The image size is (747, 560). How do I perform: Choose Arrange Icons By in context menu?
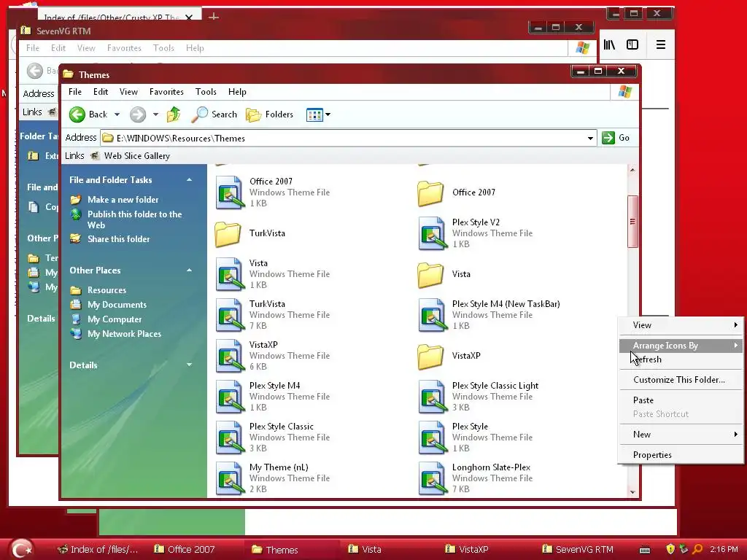(681, 346)
